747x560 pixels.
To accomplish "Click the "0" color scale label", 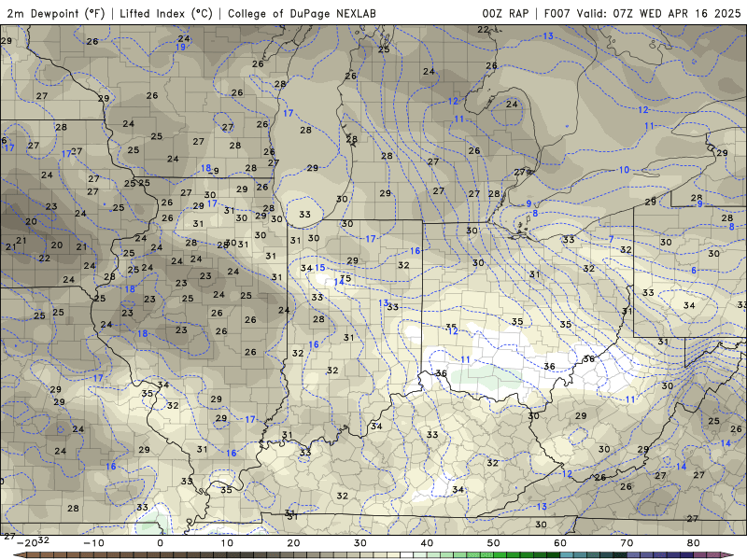I will (x=160, y=543).
